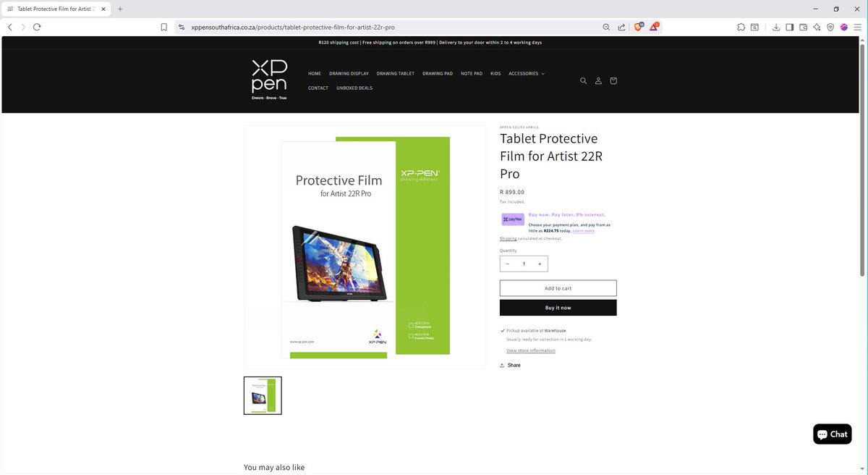Open the VPN shield icon
The height and width of the screenshot is (475, 868).
pos(830,27)
